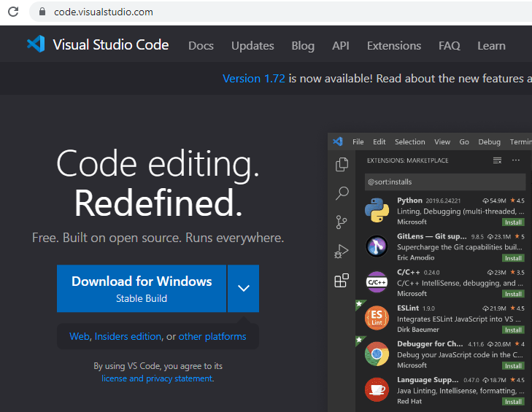Open the File menu in editor
The image size is (532, 412).
[x=358, y=141]
